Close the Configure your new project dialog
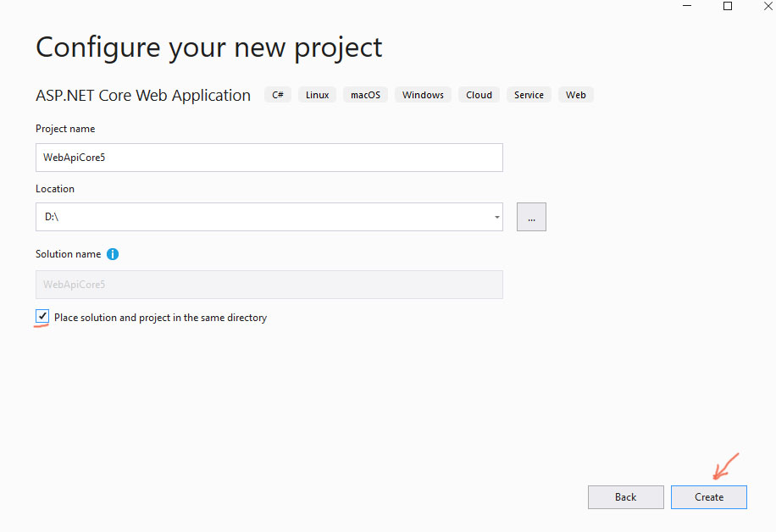 tap(768, 6)
